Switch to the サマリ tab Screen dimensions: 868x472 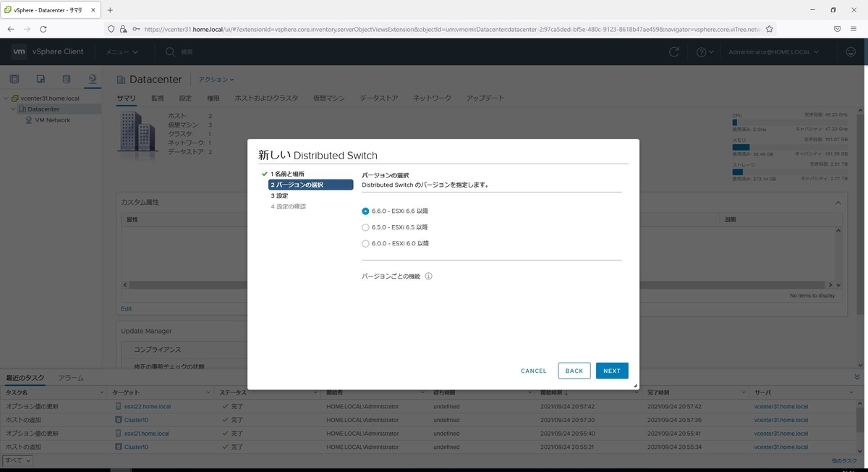127,98
